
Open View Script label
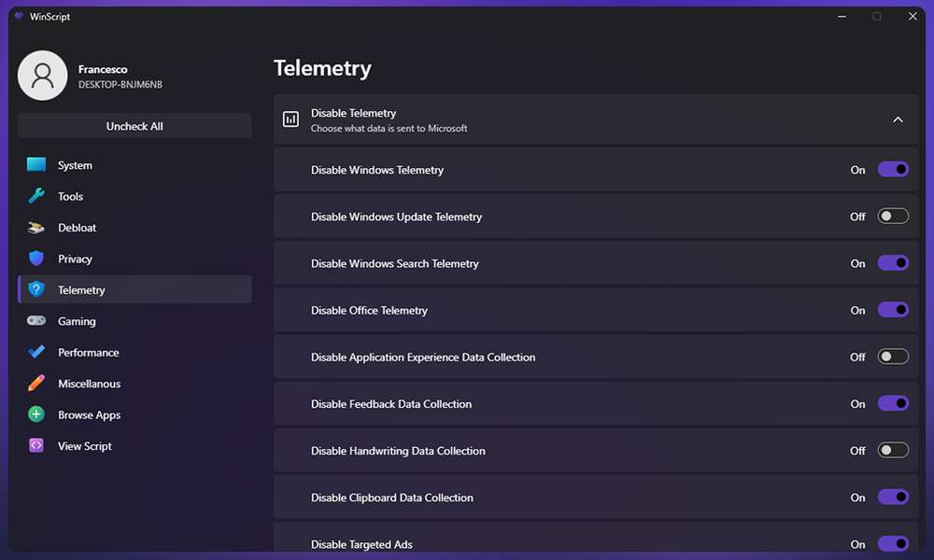coord(85,446)
